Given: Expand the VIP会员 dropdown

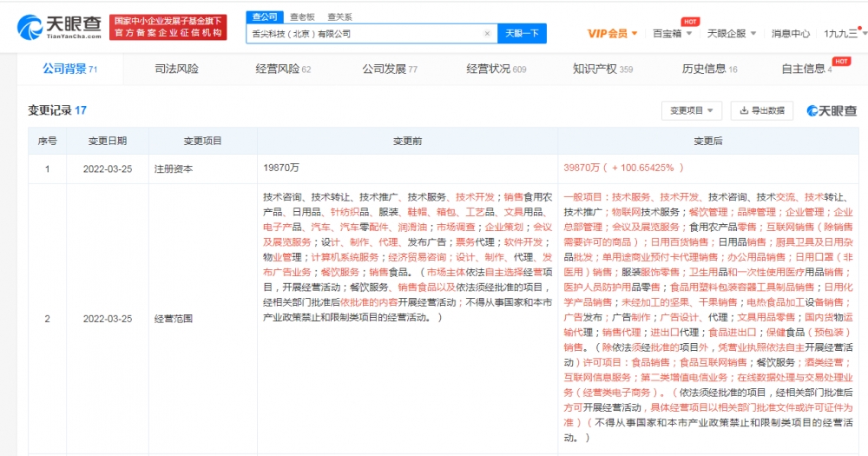Looking at the screenshot, I should [x=612, y=34].
